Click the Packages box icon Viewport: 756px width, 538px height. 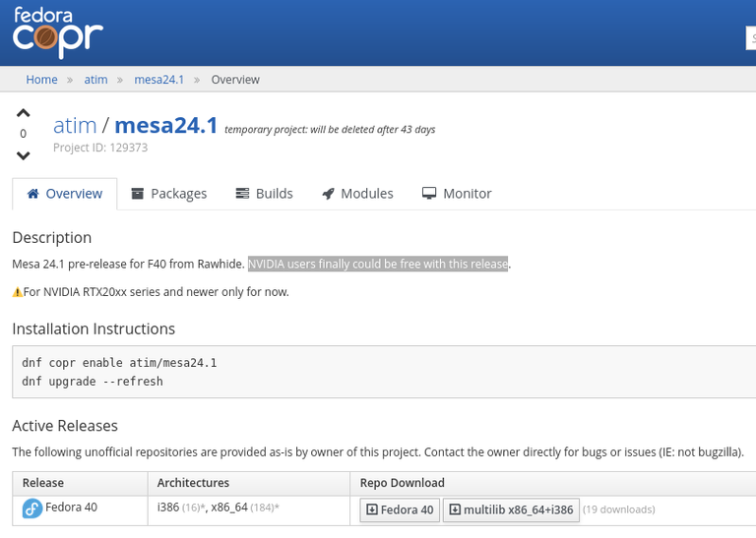click(138, 194)
